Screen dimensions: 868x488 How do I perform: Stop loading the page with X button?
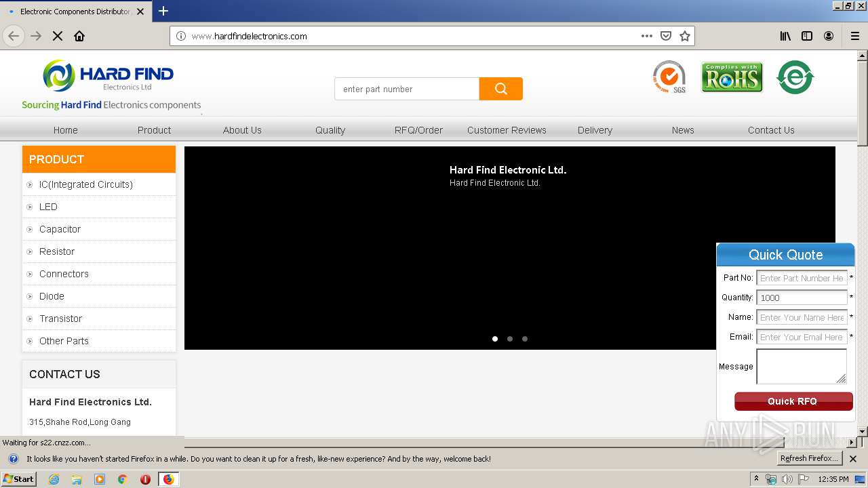coord(58,36)
